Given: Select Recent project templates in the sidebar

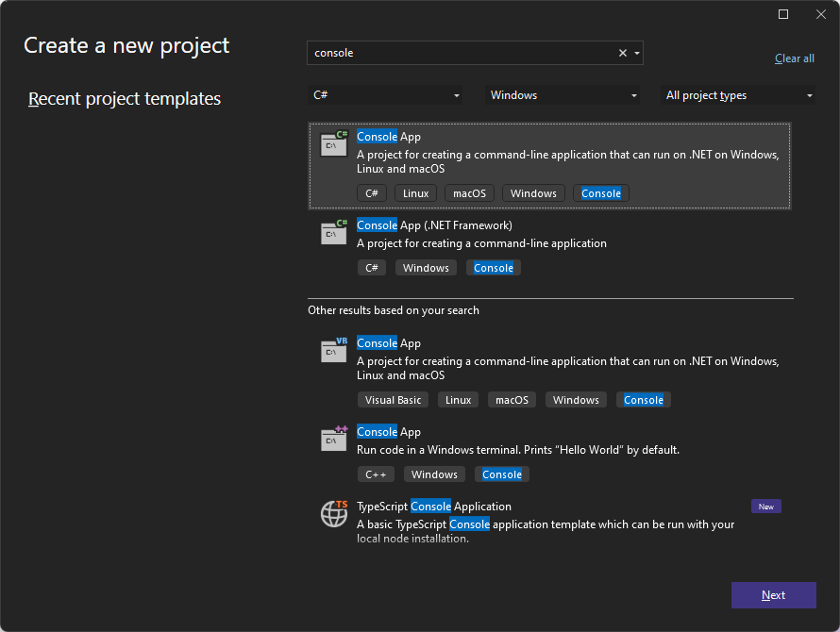Looking at the screenshot, I should tap(124, 98).
